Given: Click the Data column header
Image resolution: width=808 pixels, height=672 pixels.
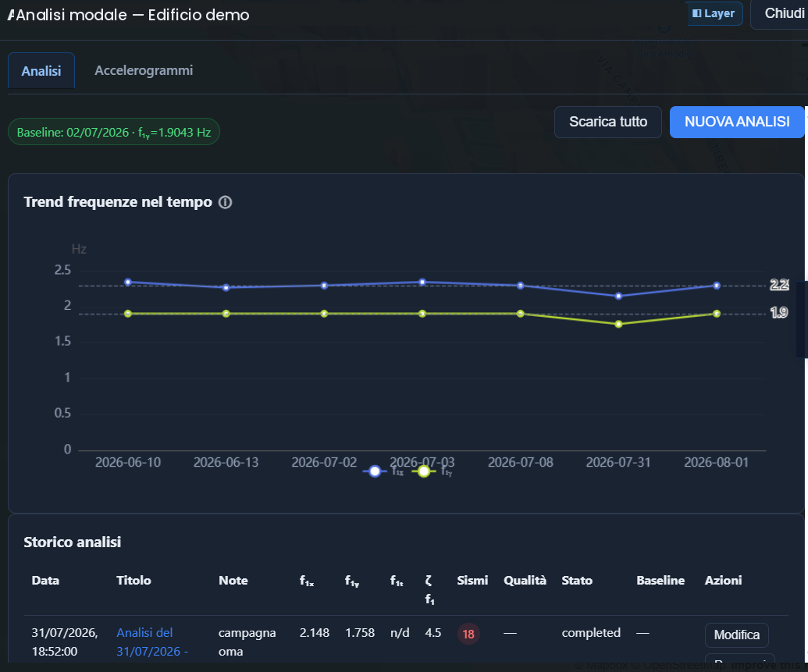Looking at the screenshot, I should 45,580.
